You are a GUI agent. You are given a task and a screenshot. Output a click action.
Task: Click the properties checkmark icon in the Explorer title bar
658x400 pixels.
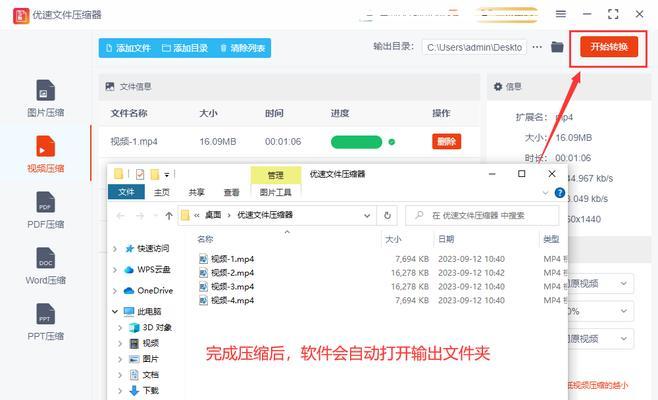coord(140,174)
